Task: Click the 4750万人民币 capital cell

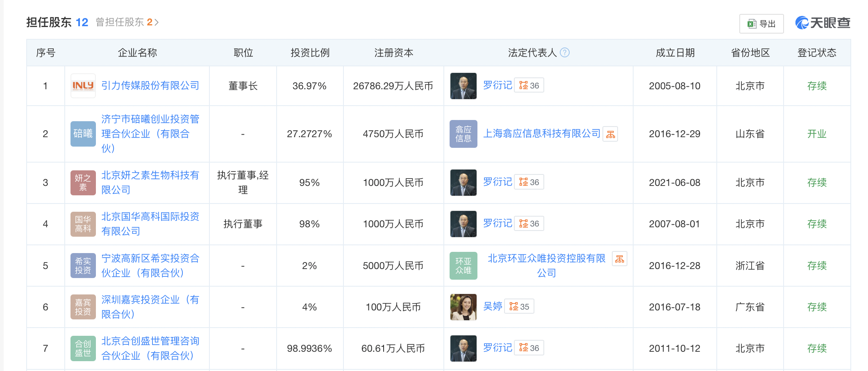Action: pyautogui.click(x=393, y=134)
